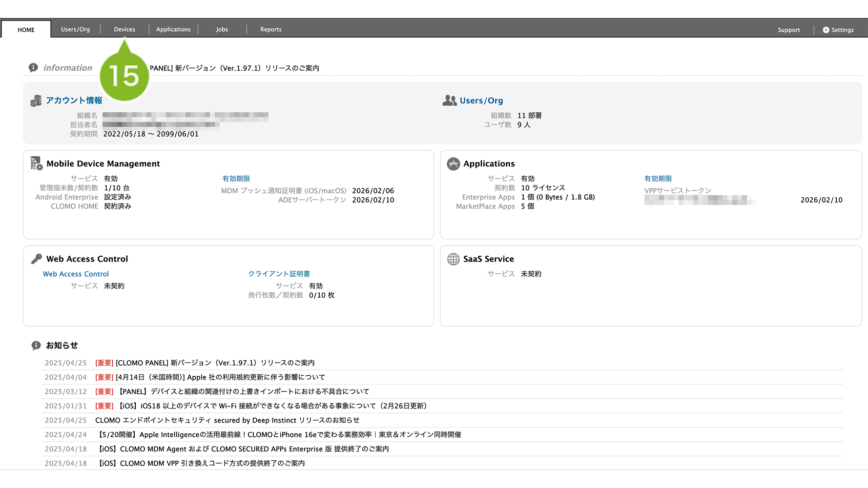
Task: Click the Applications panel heading
Action: click(489, 163)
